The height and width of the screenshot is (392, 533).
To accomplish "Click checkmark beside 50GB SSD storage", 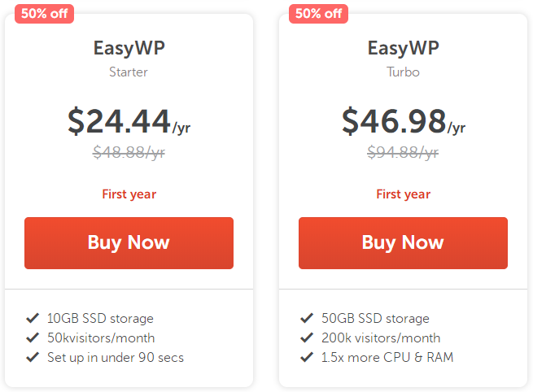I will tap(307, 318).
